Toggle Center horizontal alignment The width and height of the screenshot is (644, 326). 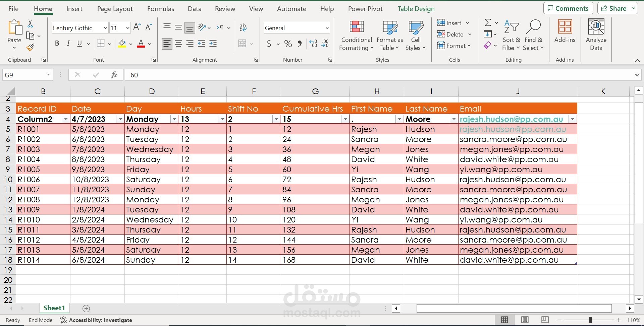(x=178, y=44)
